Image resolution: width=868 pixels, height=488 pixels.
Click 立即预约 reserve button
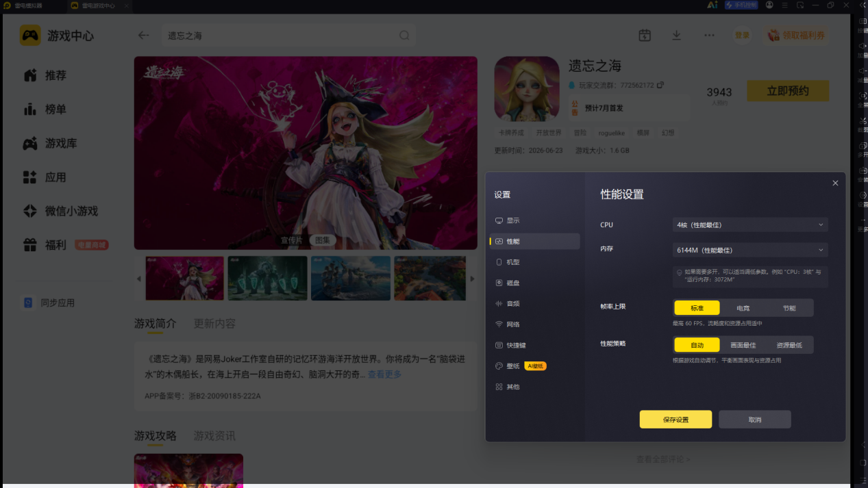788,91
